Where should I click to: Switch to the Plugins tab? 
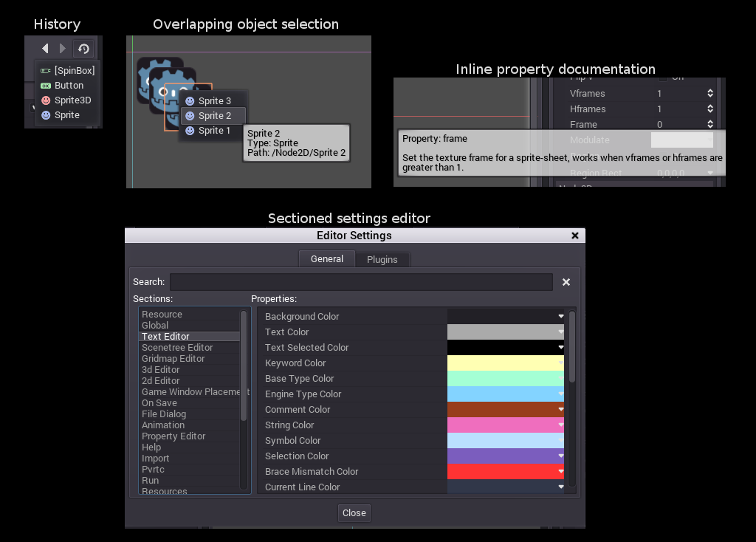pyautogui.click(x=382, y=259)
